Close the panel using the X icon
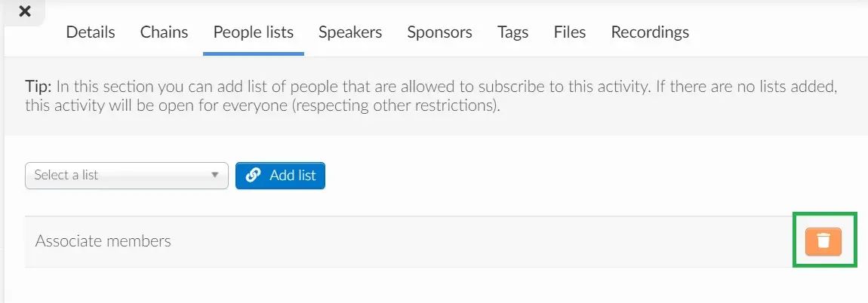The image size is (868, 303). click(x=25, y=11)
